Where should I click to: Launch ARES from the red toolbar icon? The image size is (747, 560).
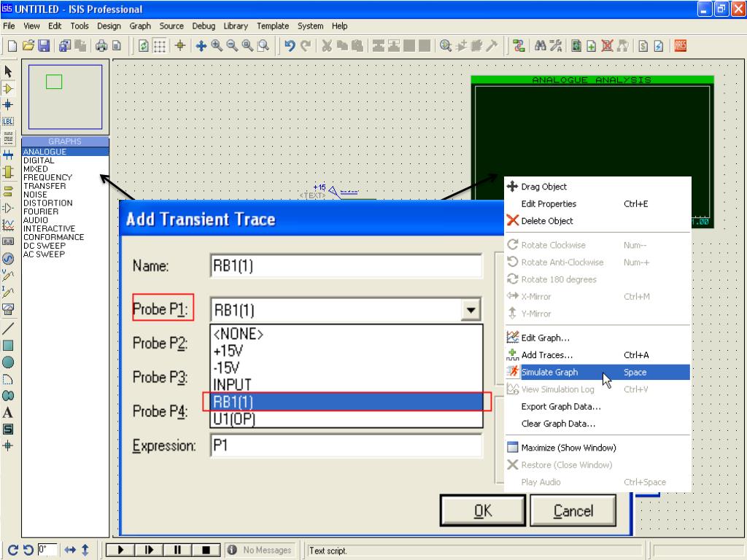pyautogui.click(x=681, y=46)
